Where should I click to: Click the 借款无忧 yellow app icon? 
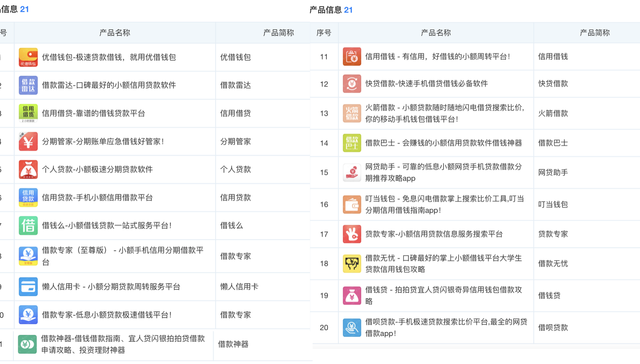352,264
